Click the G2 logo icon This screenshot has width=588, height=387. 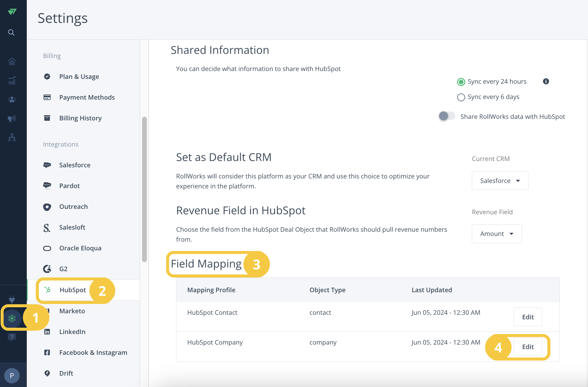pos(47,269)
